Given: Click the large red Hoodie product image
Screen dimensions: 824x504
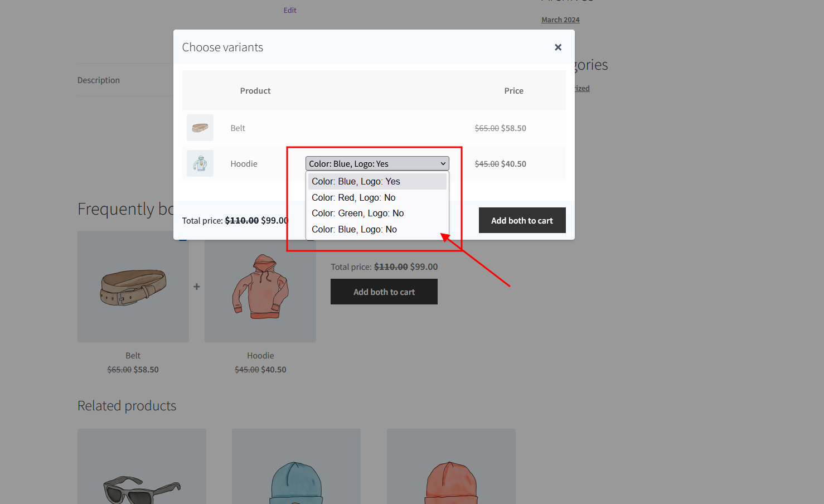Looking at the screenshot, I should pyautogui.click(x=260, y=287).
